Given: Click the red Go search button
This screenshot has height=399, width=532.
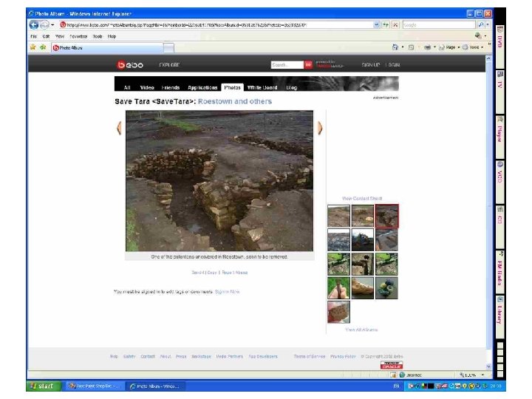Looking at the screenshot, I should pos(308,64).
